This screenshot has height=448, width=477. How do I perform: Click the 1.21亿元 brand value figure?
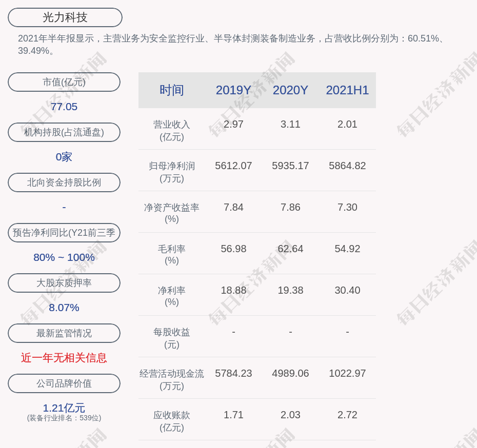pyautogui.click(x=64, y=408)
